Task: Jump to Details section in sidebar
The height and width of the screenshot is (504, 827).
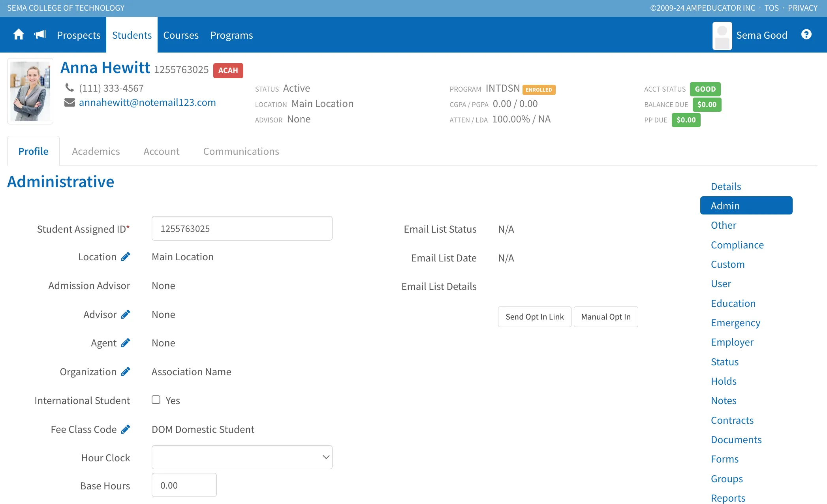Action: pyautogui.click(x=726, y=186)
